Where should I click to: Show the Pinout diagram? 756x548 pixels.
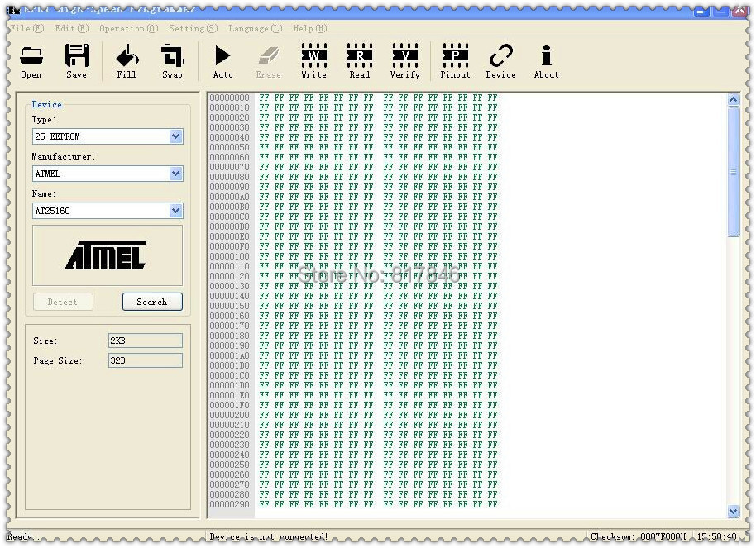[455, 61]
